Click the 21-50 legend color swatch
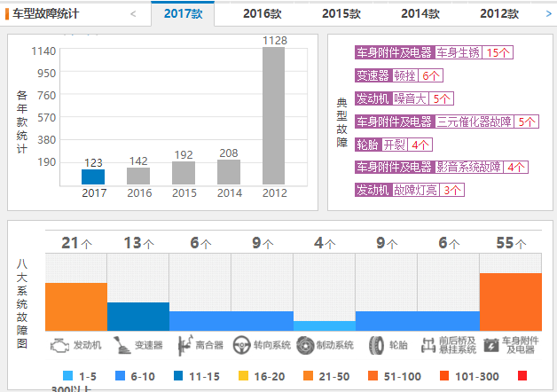The height and width of the screenshot is (392, 557). pos(308,375)
